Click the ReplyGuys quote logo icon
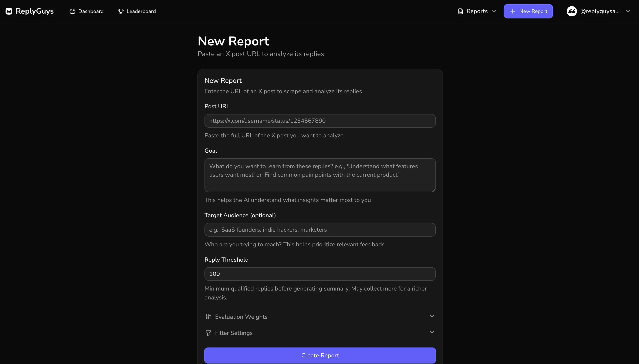 [x=9, y=11]
